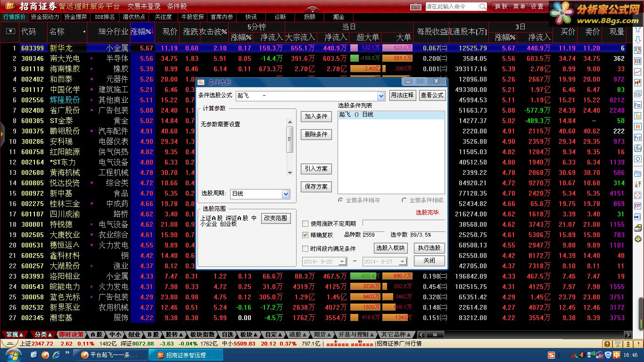Click the red dotted target sidebar icon
Viewport: 644px width, 362px height.
(638, 195)
